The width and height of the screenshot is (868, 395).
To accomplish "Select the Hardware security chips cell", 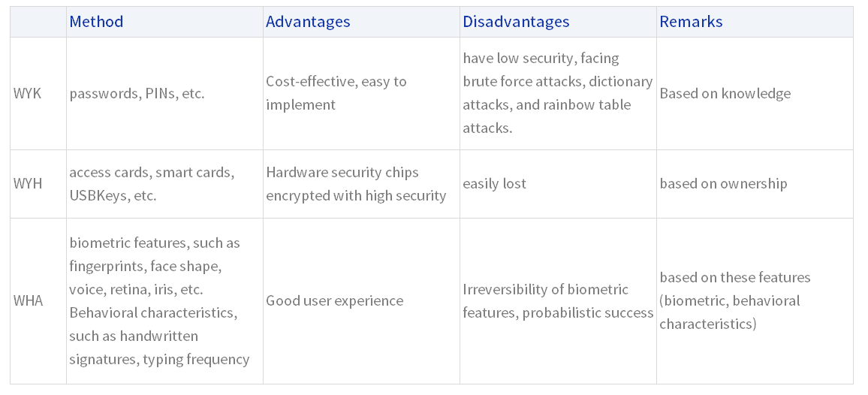I will [361, 184].
